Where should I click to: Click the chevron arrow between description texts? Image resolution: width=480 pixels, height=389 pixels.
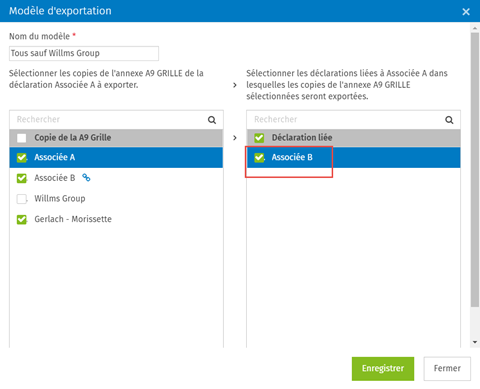click(235, 85)
